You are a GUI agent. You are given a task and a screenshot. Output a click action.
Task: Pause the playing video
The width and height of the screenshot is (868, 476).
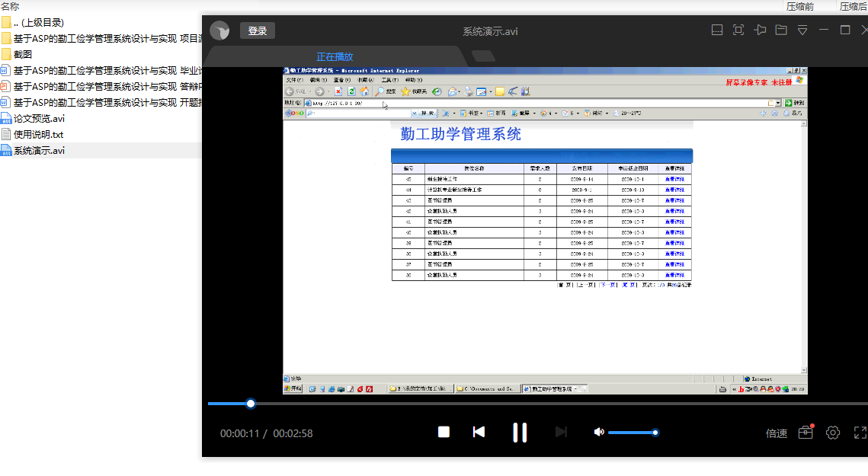[520, 433]
